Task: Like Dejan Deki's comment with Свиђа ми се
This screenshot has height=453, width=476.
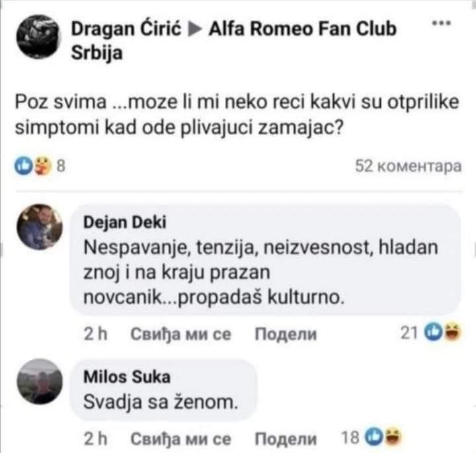Action: [181, 334]
